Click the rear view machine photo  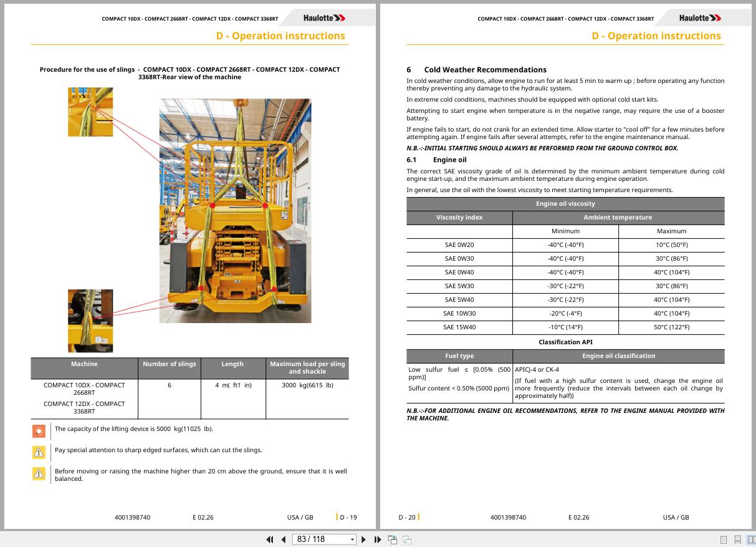(x=235, y=211)
